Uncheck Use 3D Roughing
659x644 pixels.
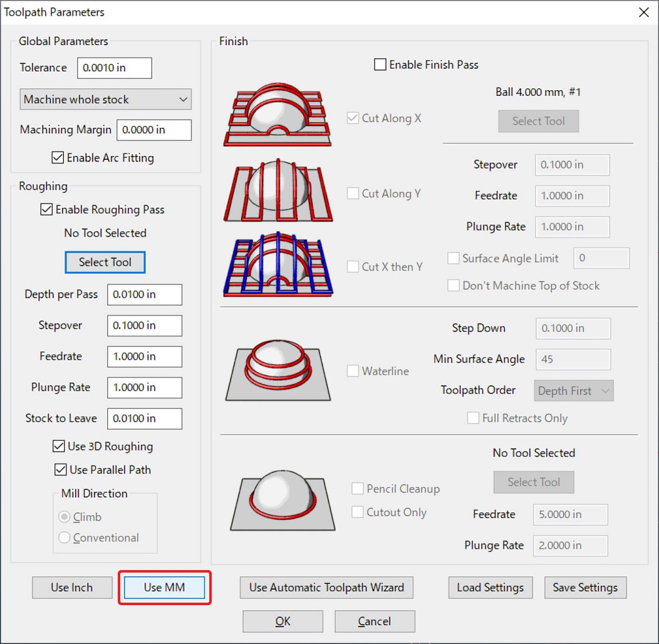click(x=59, y=447)
